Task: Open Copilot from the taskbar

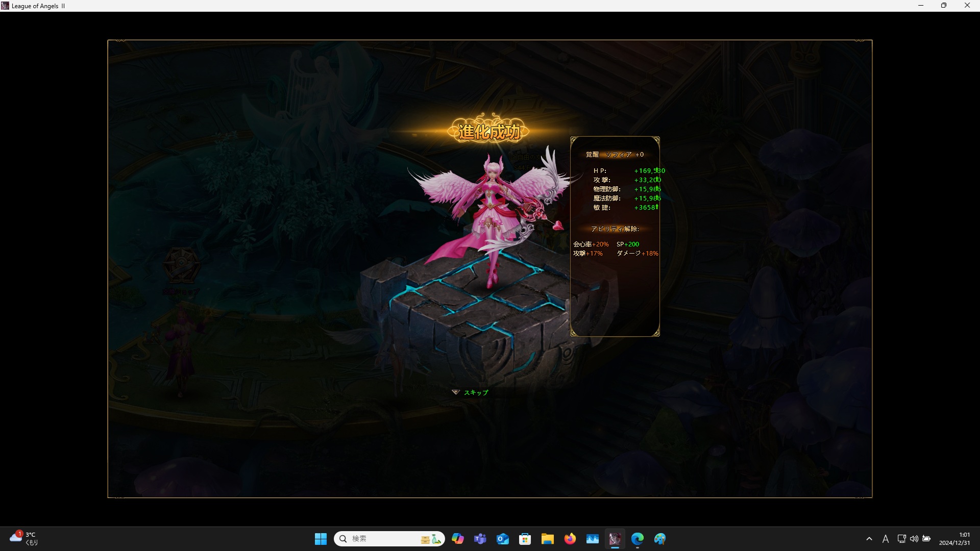Action: [457, 539]
